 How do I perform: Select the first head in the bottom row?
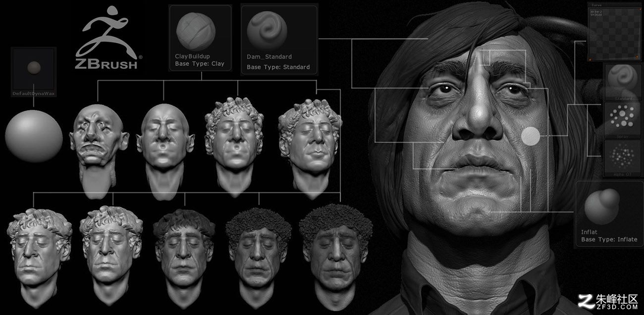point(39,258)
